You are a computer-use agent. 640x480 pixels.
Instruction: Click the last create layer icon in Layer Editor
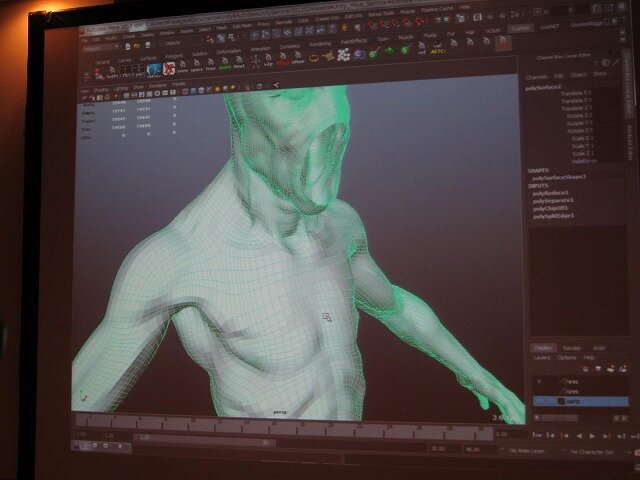622,369
